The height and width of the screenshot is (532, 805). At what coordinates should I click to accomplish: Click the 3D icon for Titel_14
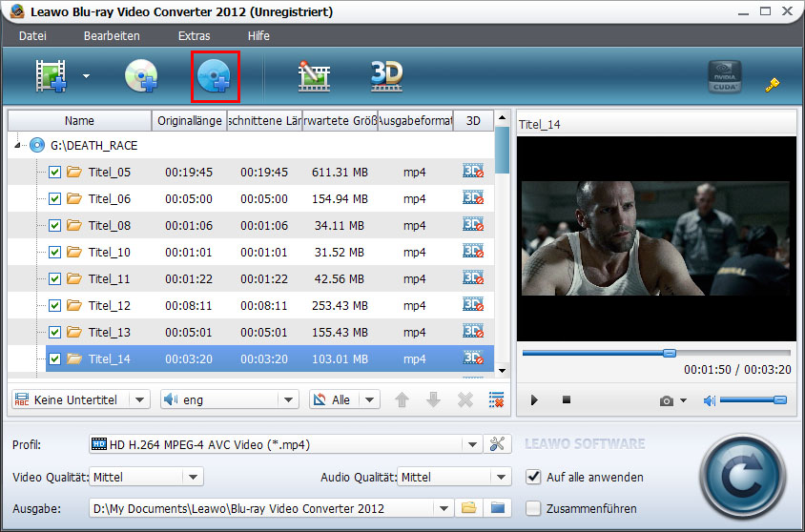473,358
